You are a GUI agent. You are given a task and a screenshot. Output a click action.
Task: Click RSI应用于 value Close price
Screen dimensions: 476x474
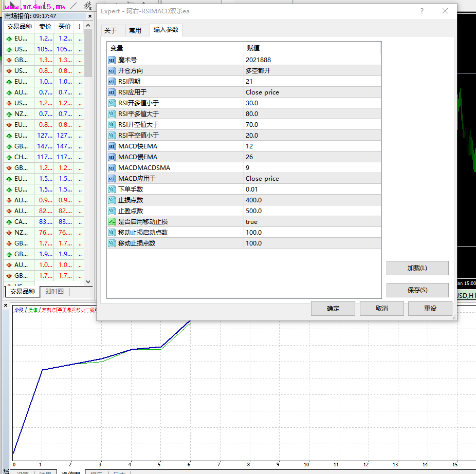[262, 92]
